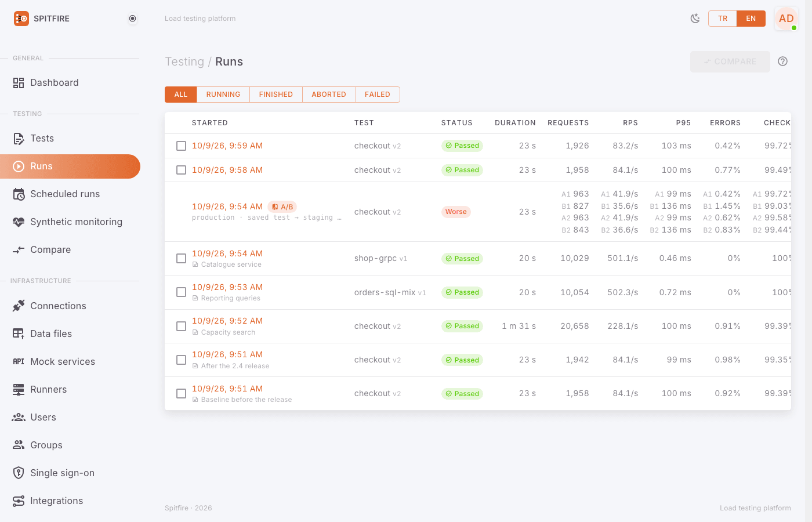This screenshot has height=522, width=812.
Task: Click the Synthetic monitoring heartbeat icon
Action: (x=19, y=222)
